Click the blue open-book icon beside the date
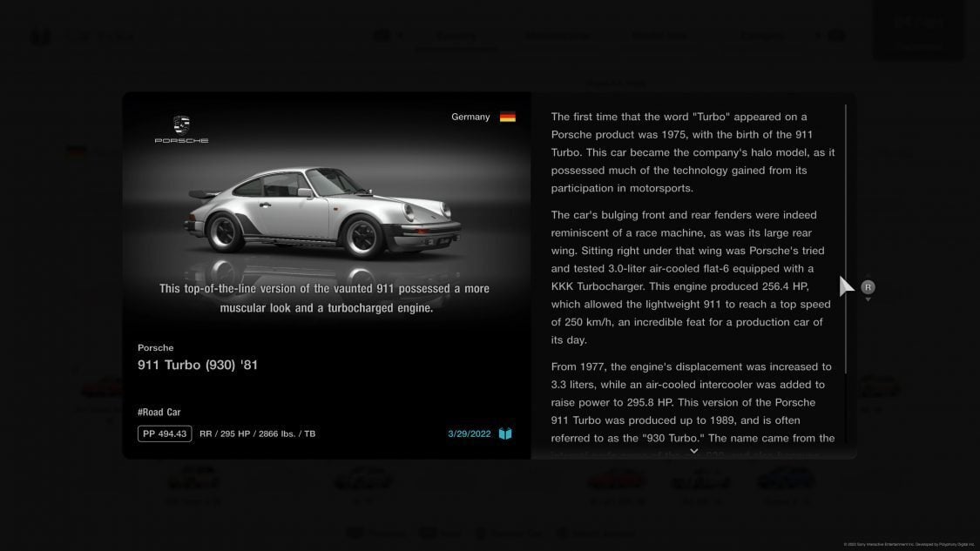 point(505,433)
